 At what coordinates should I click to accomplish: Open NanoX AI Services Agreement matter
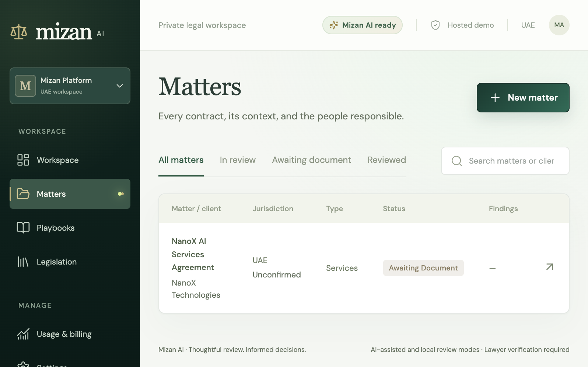click(193, 254)
